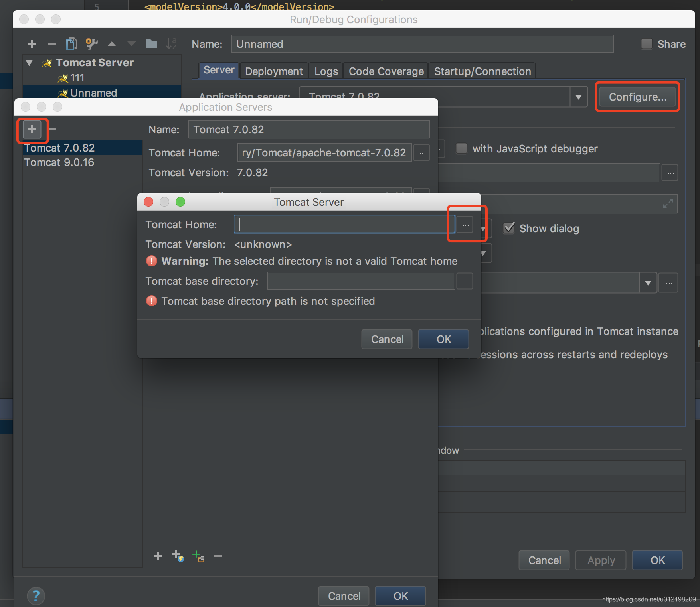The width and height of the screenshot is (700, 607).
Task: Browse Tomcat base directory in Tomcat Server dialog
Action: 465,282
